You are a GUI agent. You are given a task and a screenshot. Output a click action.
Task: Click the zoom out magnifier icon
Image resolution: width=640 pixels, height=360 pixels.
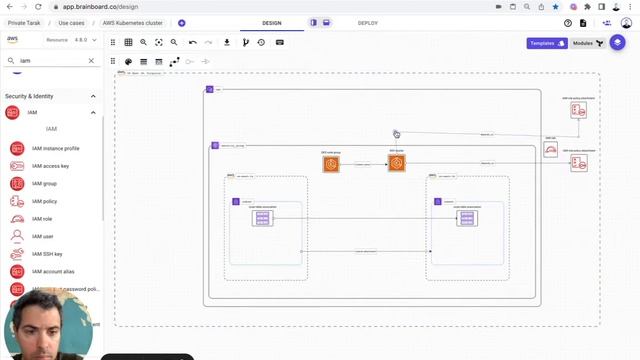[x=174, y=42]
